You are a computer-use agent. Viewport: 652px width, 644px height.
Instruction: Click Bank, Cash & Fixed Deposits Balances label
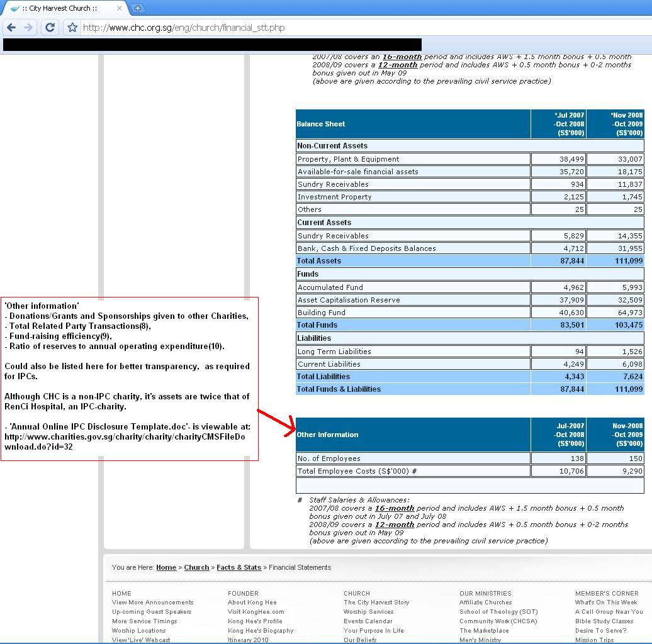(x=366, y=248)
